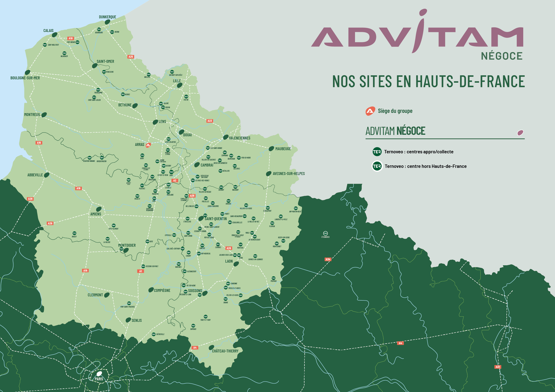Screen dimensions: 555x392
Task: Click the "SENLIS" city label
Action: (137, 320)
